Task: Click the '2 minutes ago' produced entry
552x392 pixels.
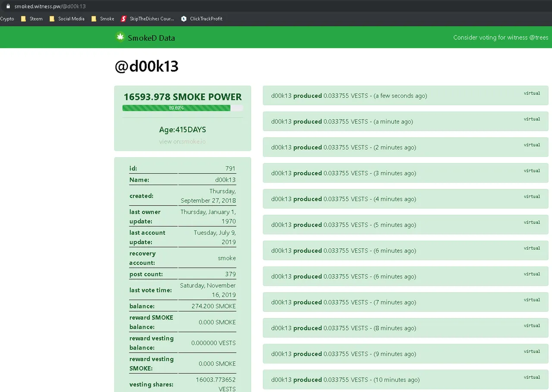Action: point(405,147)
